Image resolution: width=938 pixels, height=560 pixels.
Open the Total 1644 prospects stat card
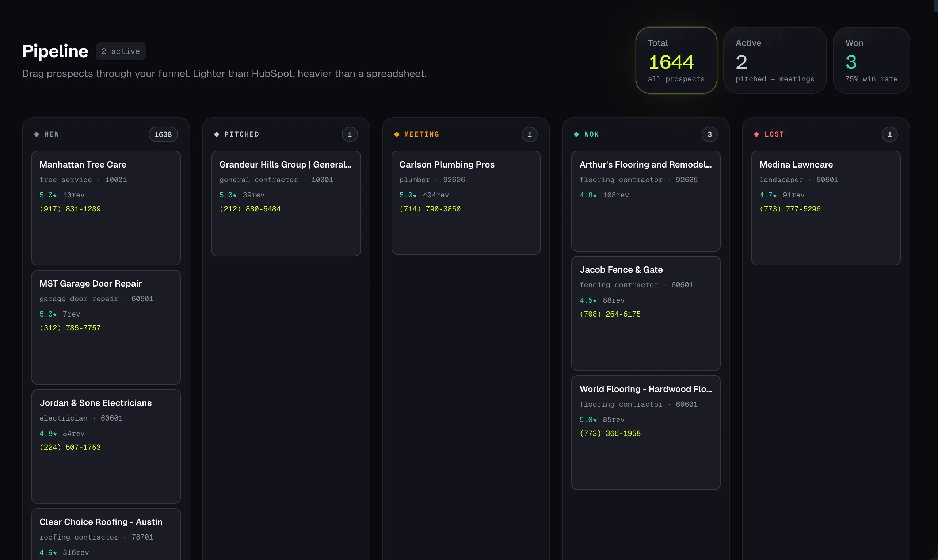(676, 60)
